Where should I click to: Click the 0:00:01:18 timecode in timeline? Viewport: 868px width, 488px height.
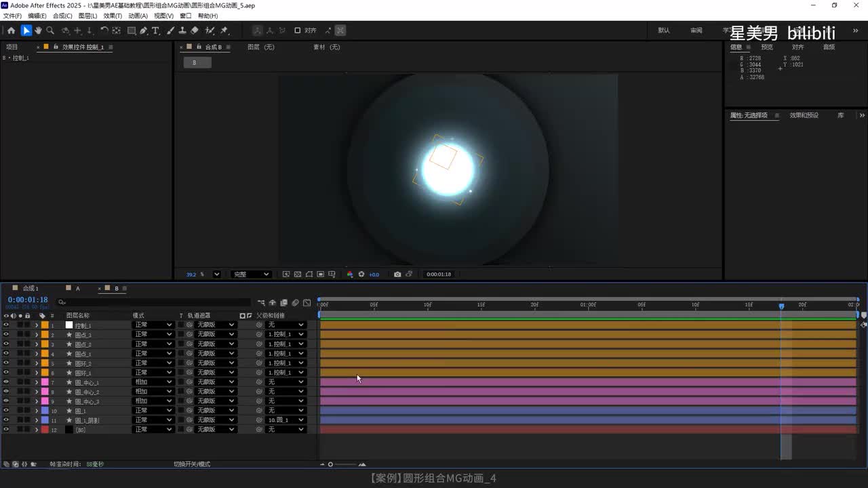[x=28, y=300]
